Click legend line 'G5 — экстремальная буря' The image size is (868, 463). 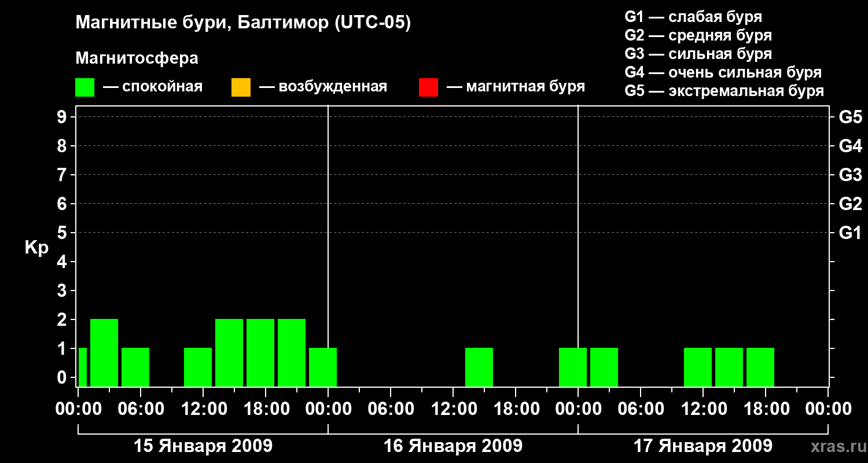[724, 91]
